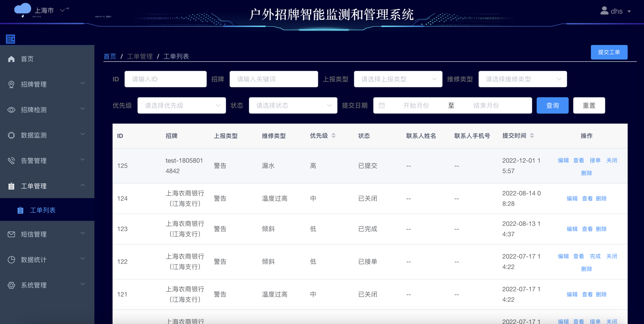Click the 结束月份 date field
The image size is (644, 324).
point(486,105)
